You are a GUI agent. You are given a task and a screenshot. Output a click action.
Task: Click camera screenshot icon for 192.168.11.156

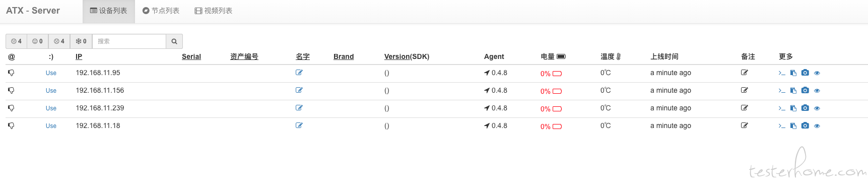[805, 91]
